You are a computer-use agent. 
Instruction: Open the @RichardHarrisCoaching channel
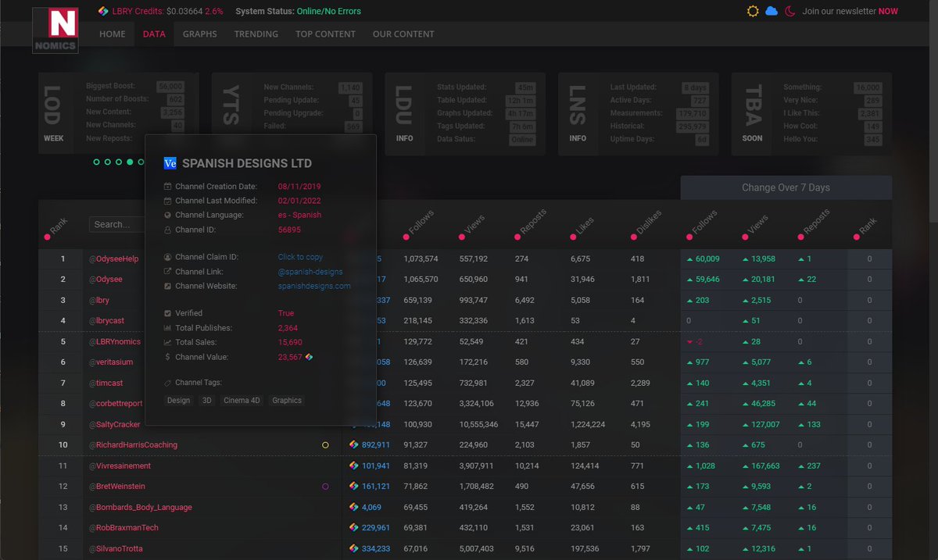coord(133,444)
